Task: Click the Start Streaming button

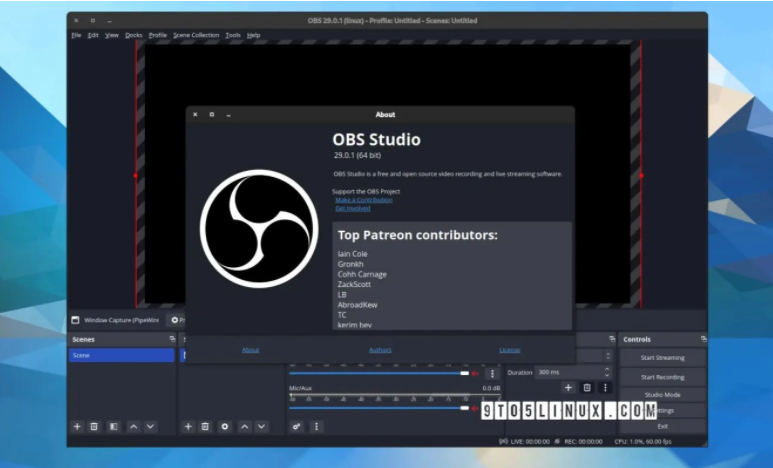Action: (662, 357)
